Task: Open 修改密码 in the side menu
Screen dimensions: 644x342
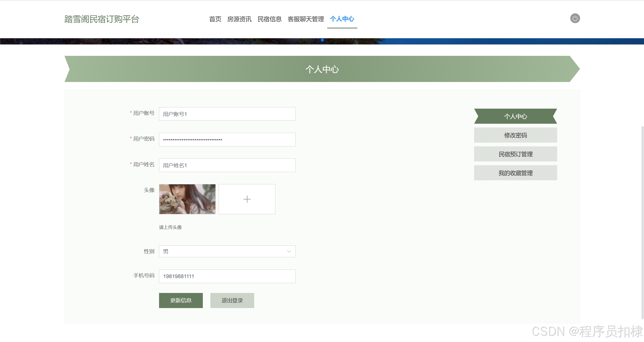Action: (x=515, y=135)
